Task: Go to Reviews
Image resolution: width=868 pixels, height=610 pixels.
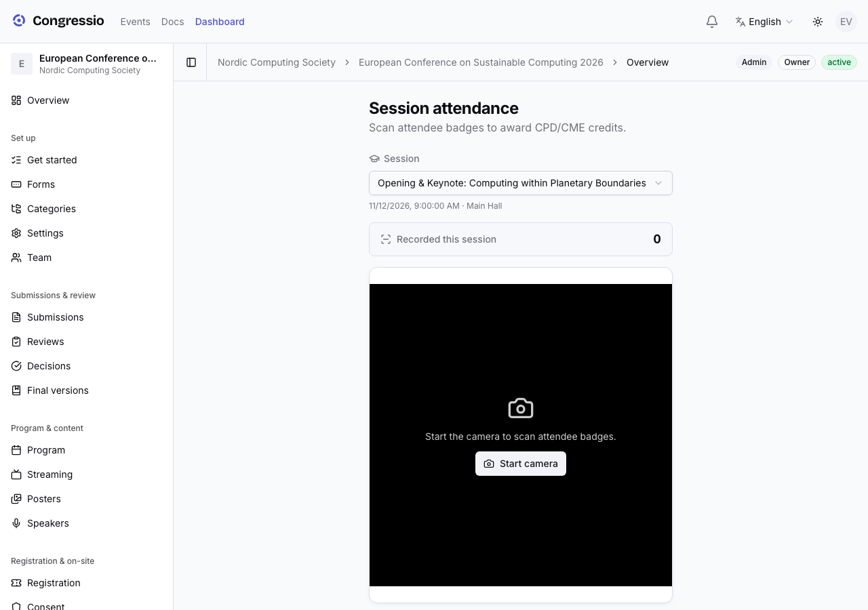Action: (x=86, y=342)
